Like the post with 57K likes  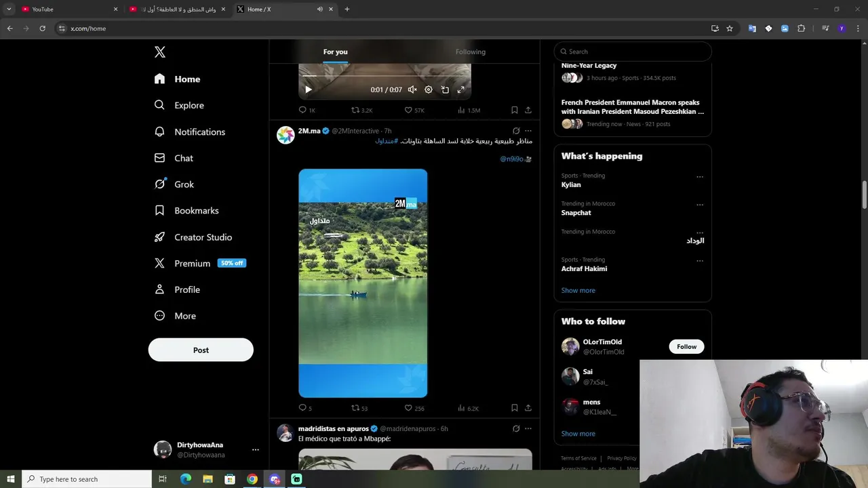point(414,110)
